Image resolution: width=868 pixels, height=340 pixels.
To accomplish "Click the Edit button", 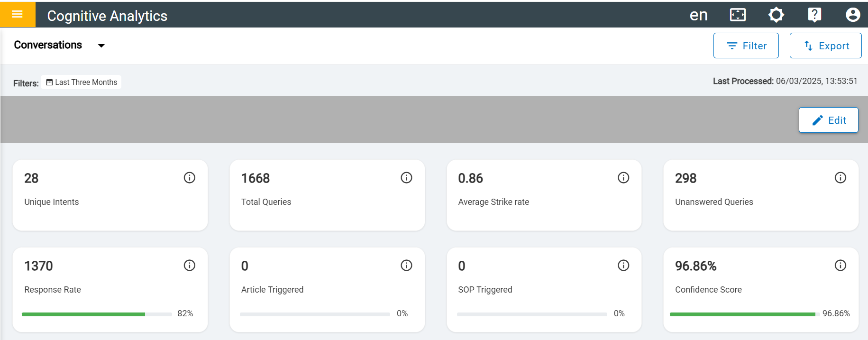I will pyautogui.click(x=828, y=120).
